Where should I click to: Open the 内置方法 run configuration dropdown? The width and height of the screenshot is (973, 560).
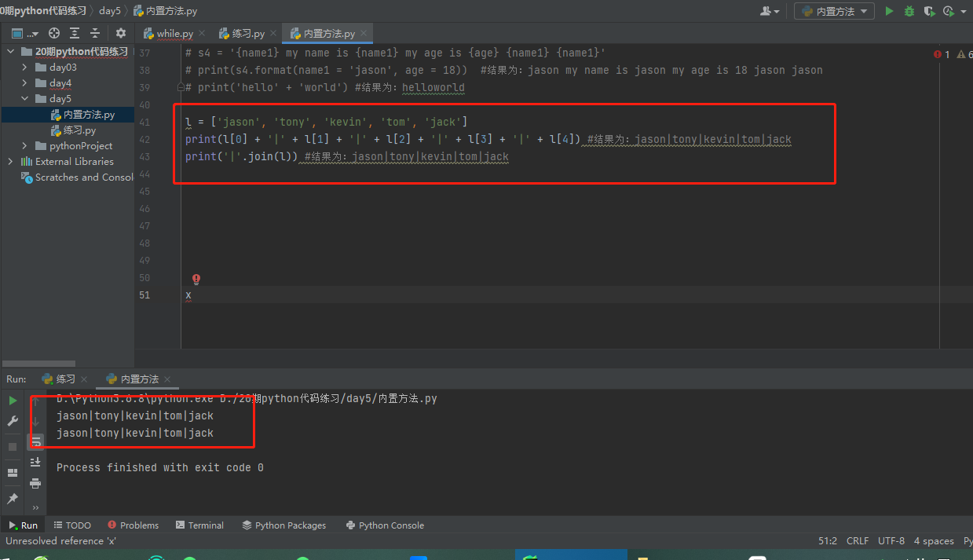834,11
